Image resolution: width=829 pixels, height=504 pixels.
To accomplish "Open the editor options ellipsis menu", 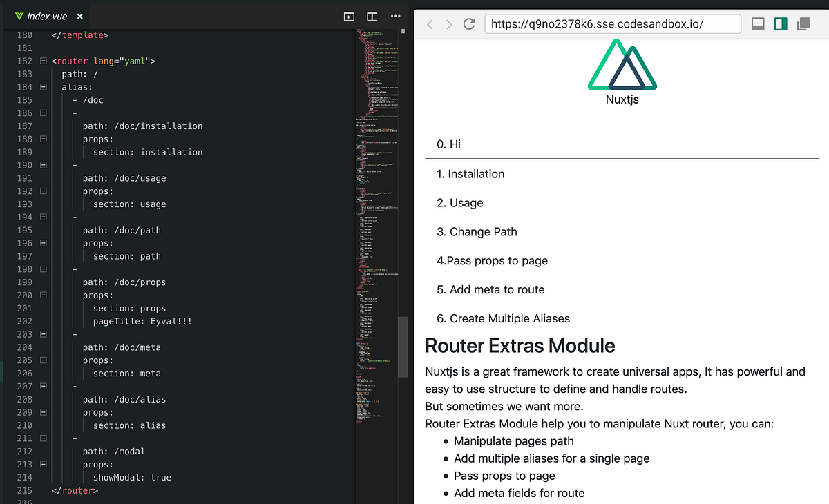I will (394, 15).
